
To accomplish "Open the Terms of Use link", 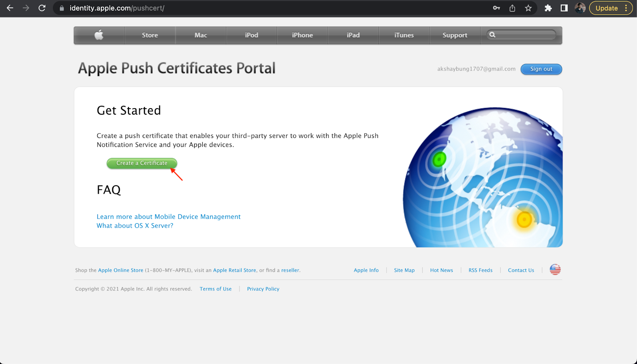I will tap(215, 289).
